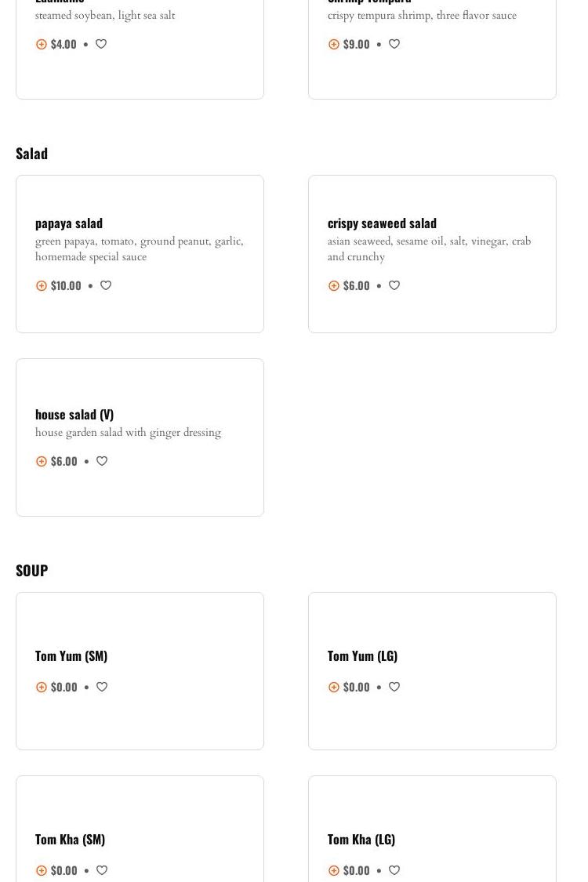
Task: Favorite the house salad (V)
Action: tap(102, 462)
